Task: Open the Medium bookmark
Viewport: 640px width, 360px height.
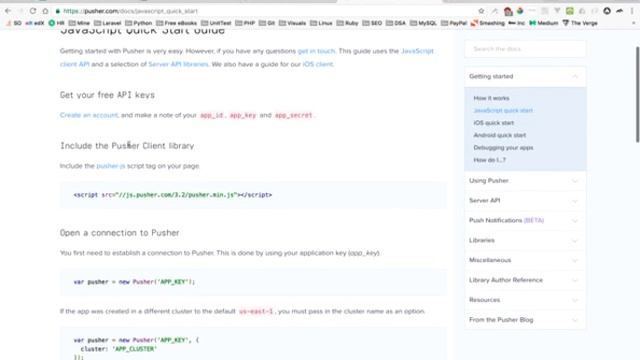Action: (x=543, y=23)
